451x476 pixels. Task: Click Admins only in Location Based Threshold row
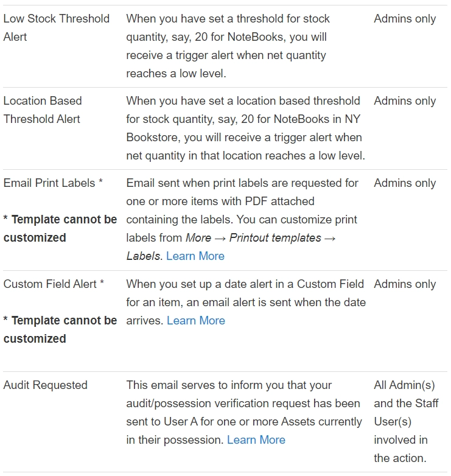(405, 101)
